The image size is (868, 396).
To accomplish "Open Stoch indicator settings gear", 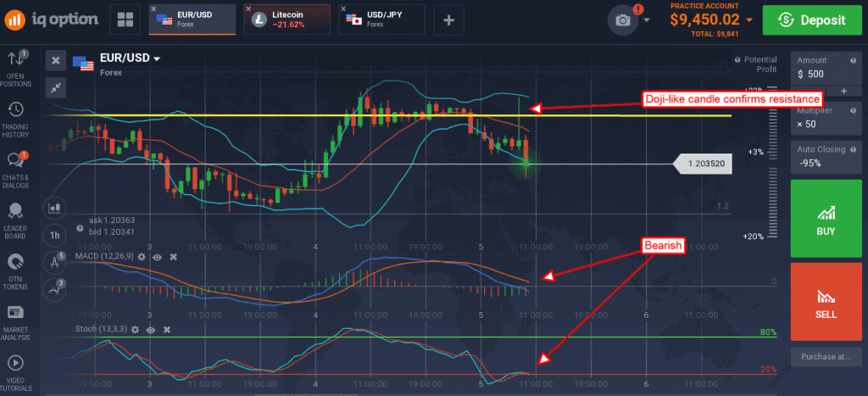I will tap(135, 330).
